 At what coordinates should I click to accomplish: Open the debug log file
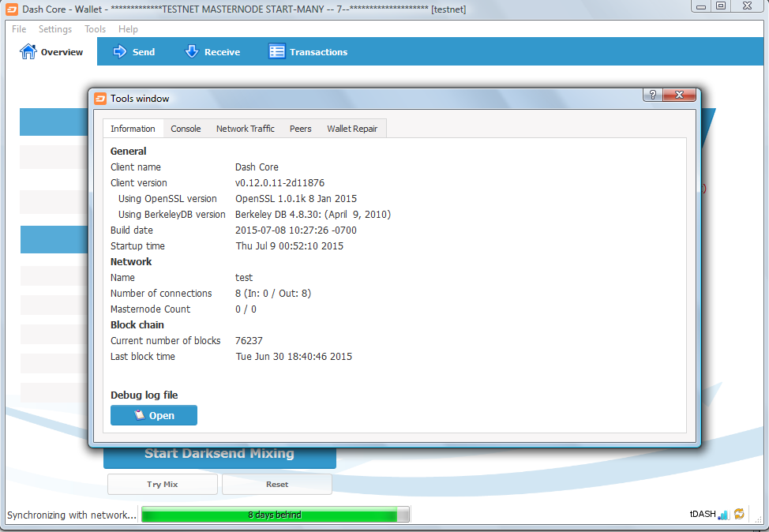point(154,415)
